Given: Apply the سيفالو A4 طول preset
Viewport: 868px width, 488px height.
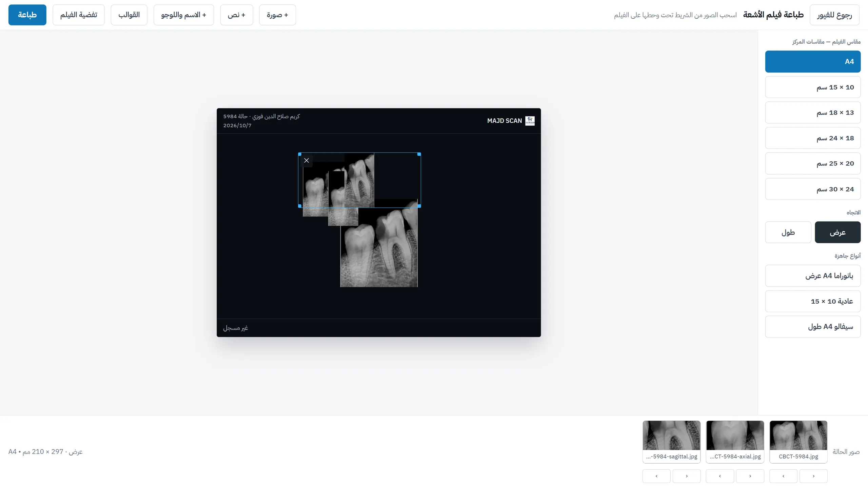Looking at the screenshot, I should click(813, 327).
